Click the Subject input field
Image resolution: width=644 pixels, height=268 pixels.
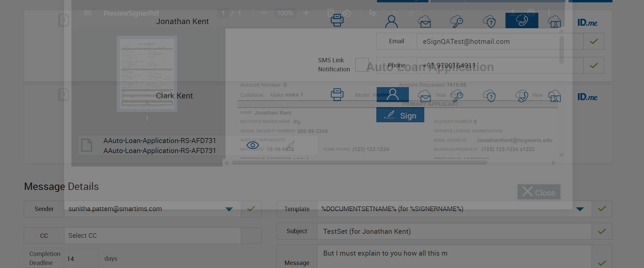[454, 231]
